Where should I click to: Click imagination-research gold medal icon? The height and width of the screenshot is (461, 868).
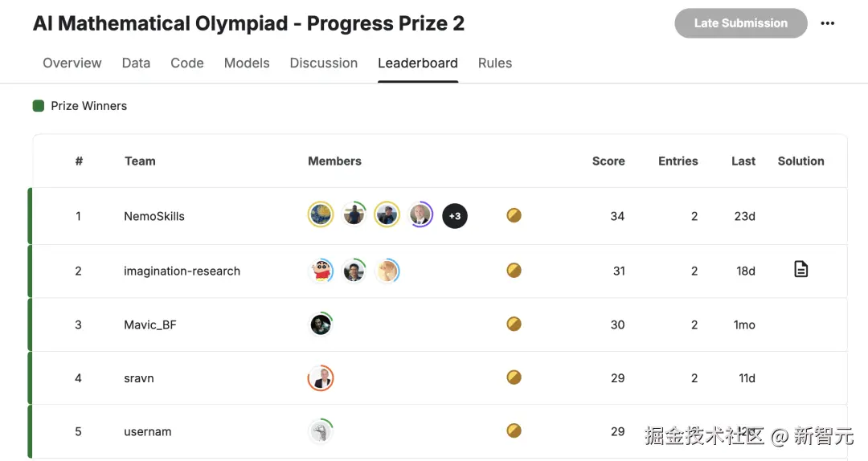pyautogui.click(x=514, y=271)
